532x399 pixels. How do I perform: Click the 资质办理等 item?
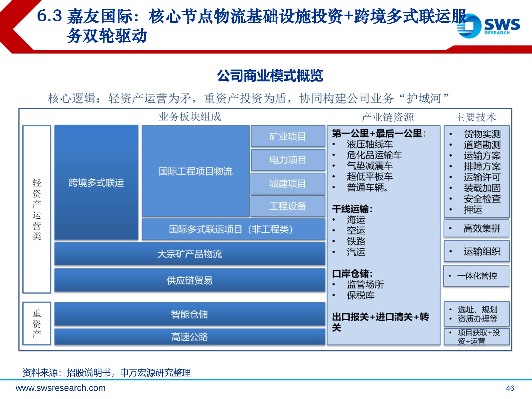click(477, 319)
